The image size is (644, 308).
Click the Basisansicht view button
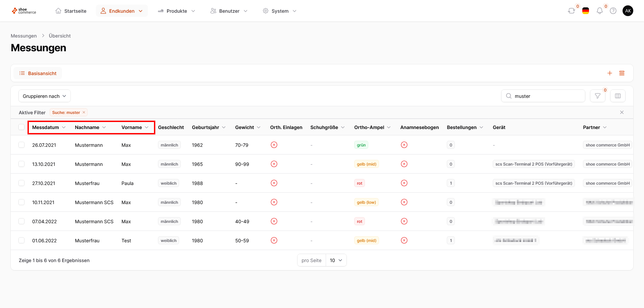coord(38,73)
